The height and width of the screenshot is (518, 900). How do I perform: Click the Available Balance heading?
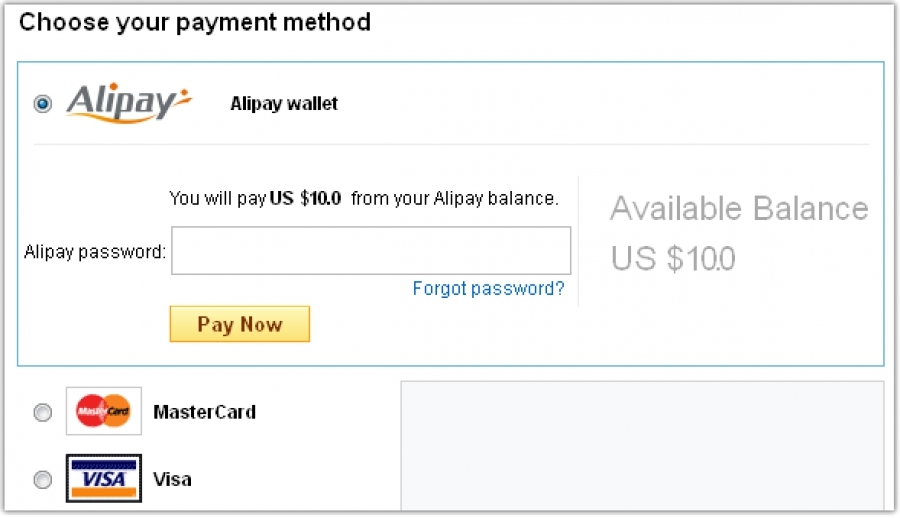739,208
